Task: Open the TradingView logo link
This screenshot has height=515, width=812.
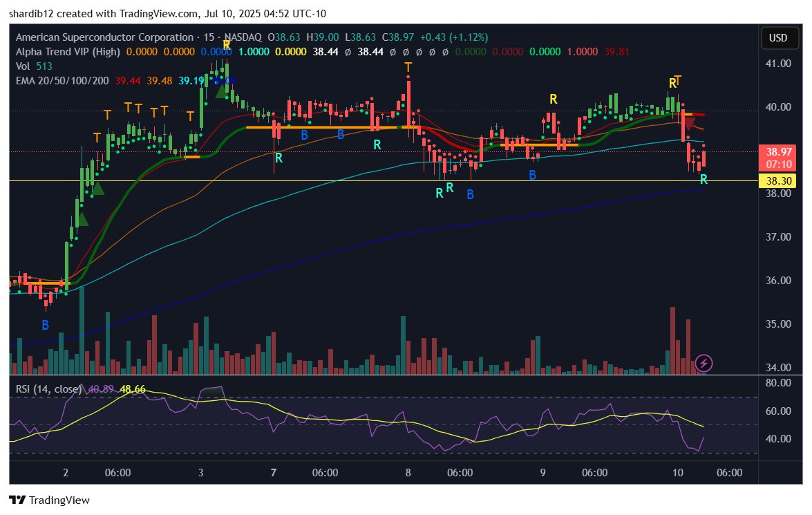Action: 49,500
